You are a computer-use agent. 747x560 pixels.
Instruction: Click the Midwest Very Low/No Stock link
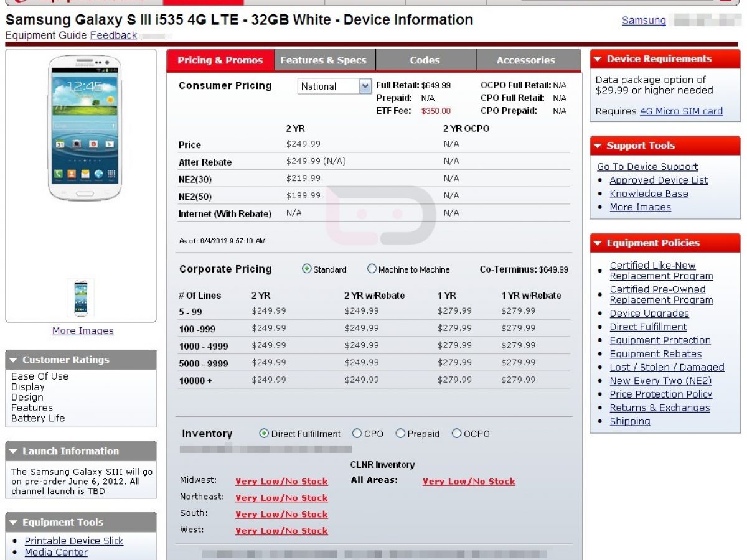point(281,482)
